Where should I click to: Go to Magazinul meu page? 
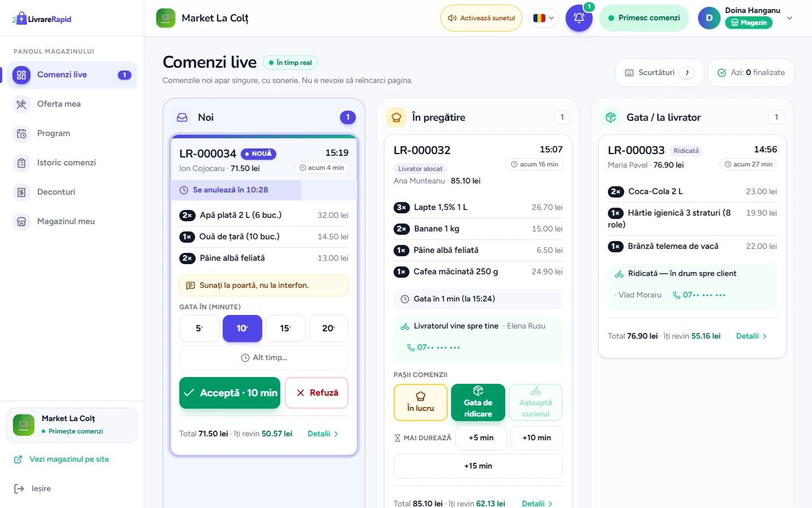(x=72, y=221)
